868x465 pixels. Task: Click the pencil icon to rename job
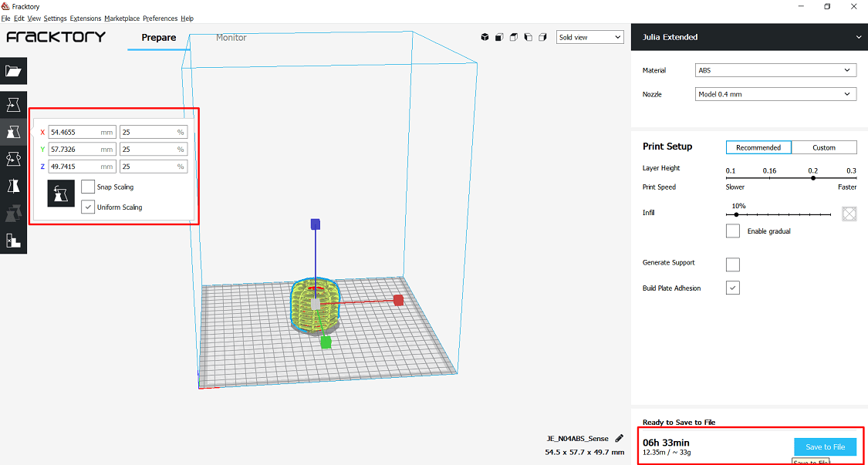pos(619,439)
